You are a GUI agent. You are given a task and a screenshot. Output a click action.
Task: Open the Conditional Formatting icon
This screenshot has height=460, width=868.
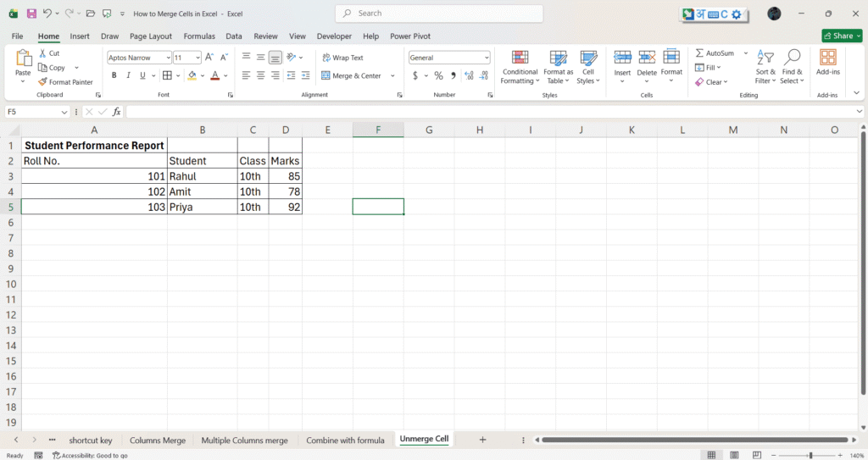(520, 58)
